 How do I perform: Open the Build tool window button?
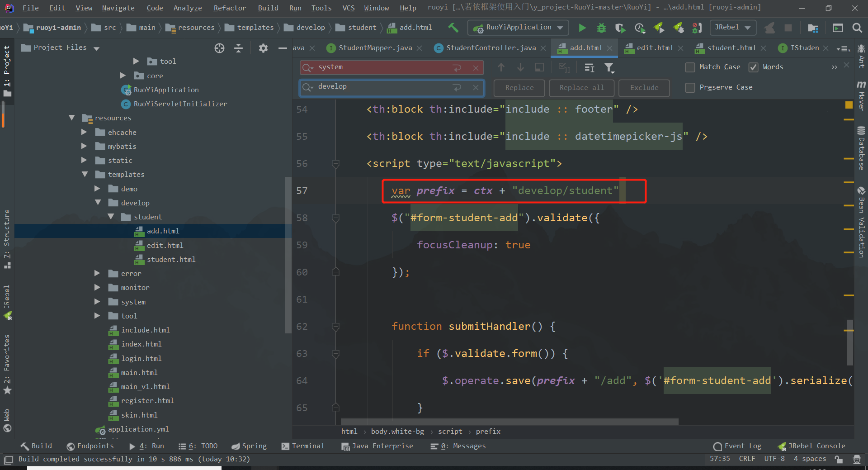click(x=37, y=446)
